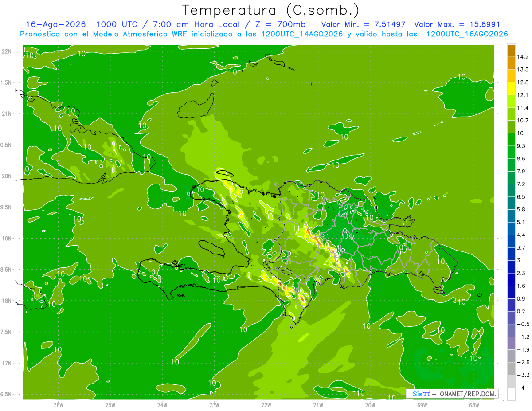Click the "18N" latitude axis label
This screenshot has height=411, width=532.
7,301
